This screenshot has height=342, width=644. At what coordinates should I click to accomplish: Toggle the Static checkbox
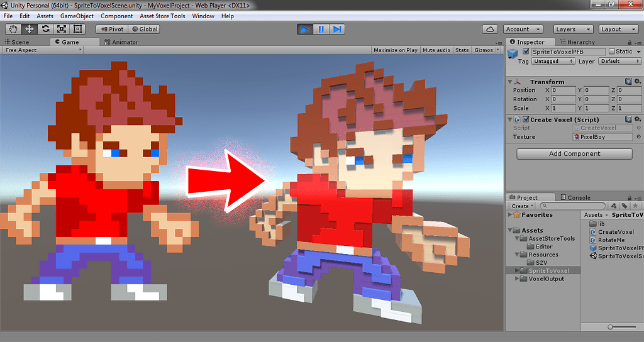pos(611,52)
